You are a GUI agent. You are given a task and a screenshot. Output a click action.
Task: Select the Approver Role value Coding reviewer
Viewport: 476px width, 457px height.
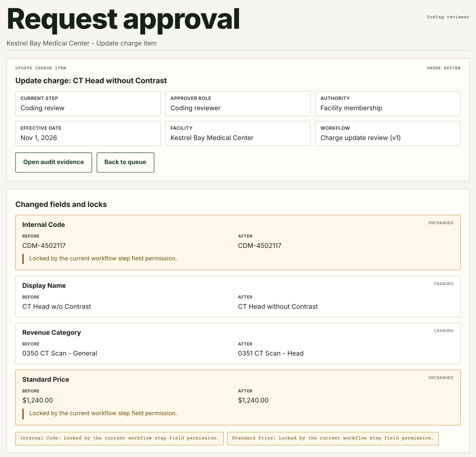pyautogui.click(x=195, y=108)
